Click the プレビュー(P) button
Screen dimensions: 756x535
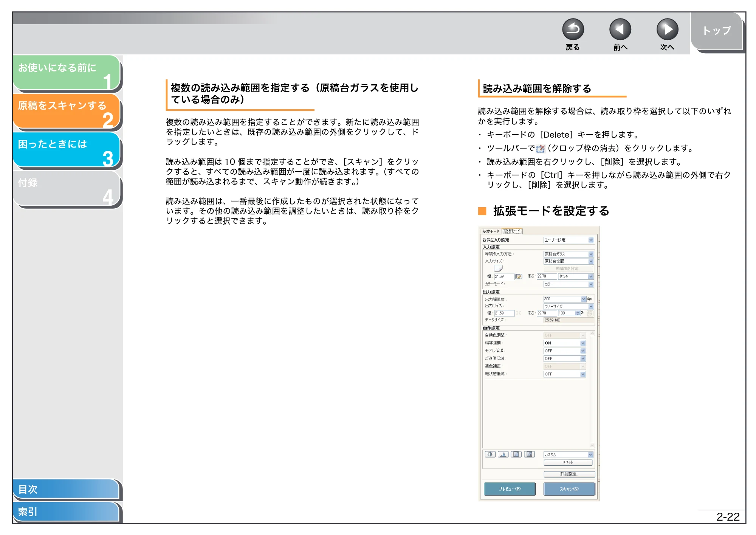(510, 489)
